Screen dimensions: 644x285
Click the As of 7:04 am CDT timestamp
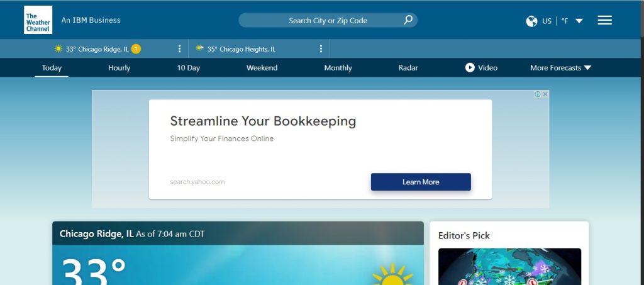170,234
